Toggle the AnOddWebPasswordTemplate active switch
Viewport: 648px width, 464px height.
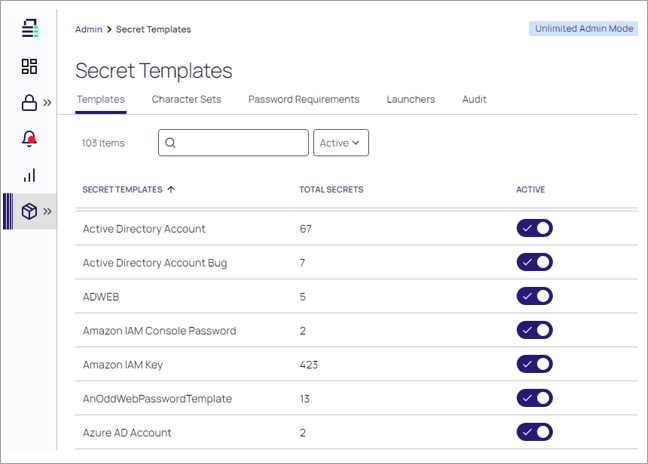click(534, 398)
